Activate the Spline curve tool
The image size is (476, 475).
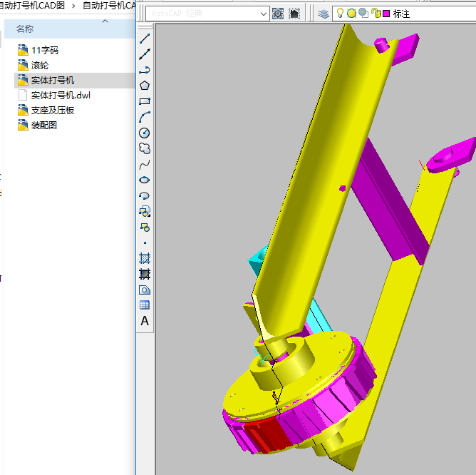(x=145, y=164)
